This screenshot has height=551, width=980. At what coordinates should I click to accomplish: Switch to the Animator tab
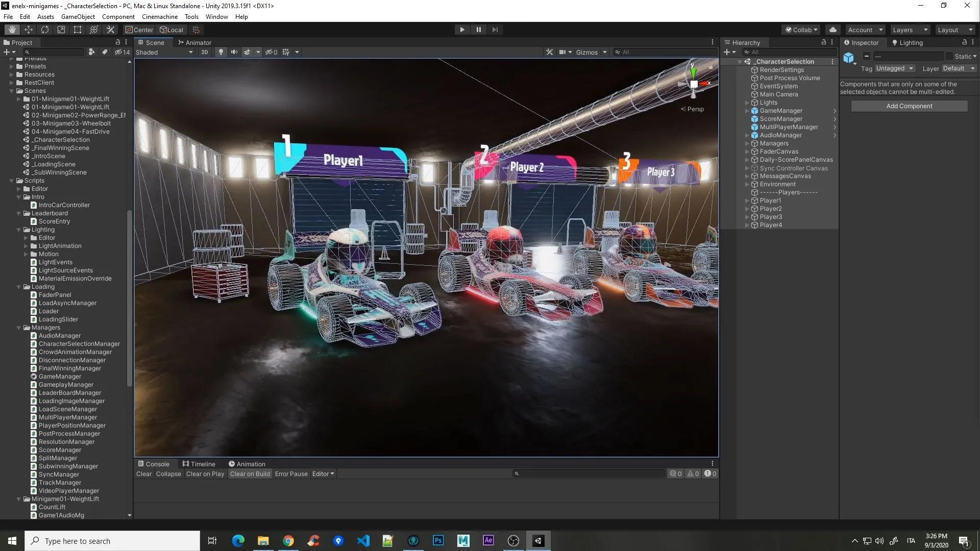point(194,43)
